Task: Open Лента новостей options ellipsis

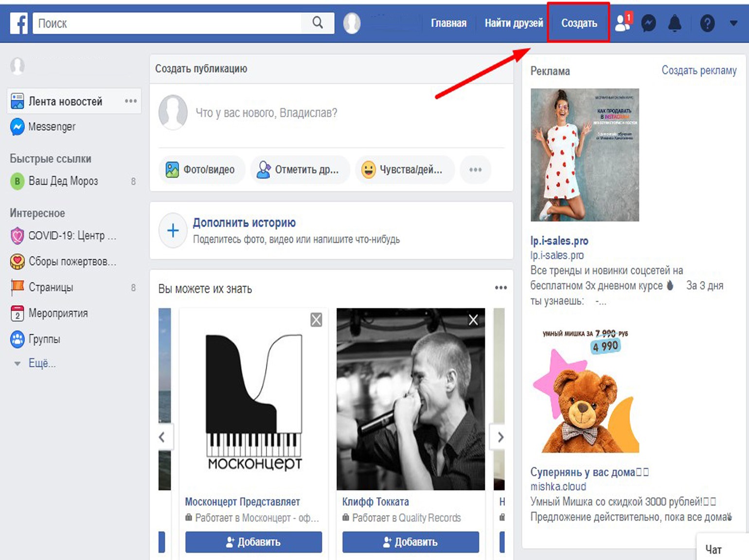Action: point(130,101)
